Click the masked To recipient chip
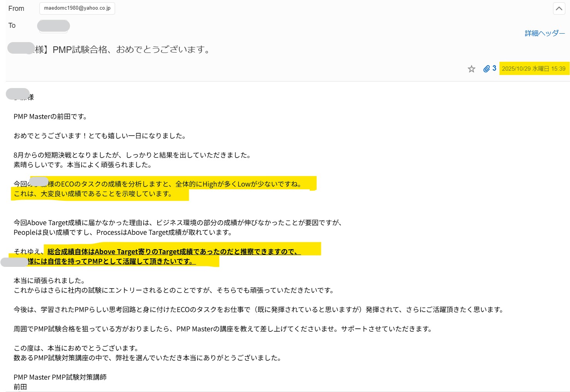Image resolution: width=570 pixels, height=392 pixels. tap(53, 25)
